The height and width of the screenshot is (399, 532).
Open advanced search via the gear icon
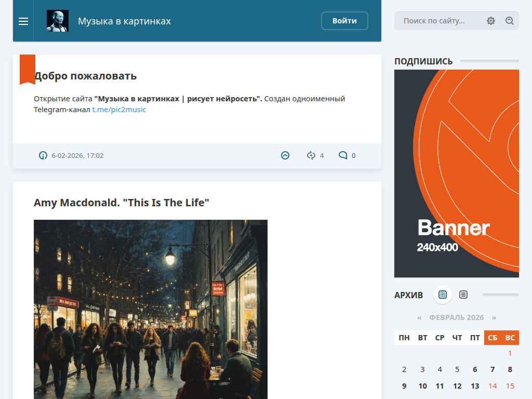pyautogui.click(x=491, y=21)
